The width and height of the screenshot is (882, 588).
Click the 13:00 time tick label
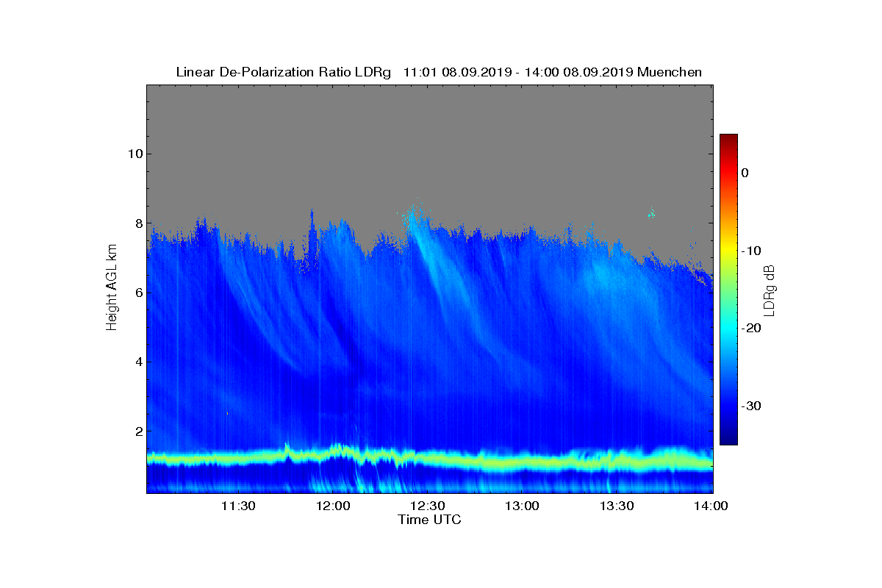[523, 506]
